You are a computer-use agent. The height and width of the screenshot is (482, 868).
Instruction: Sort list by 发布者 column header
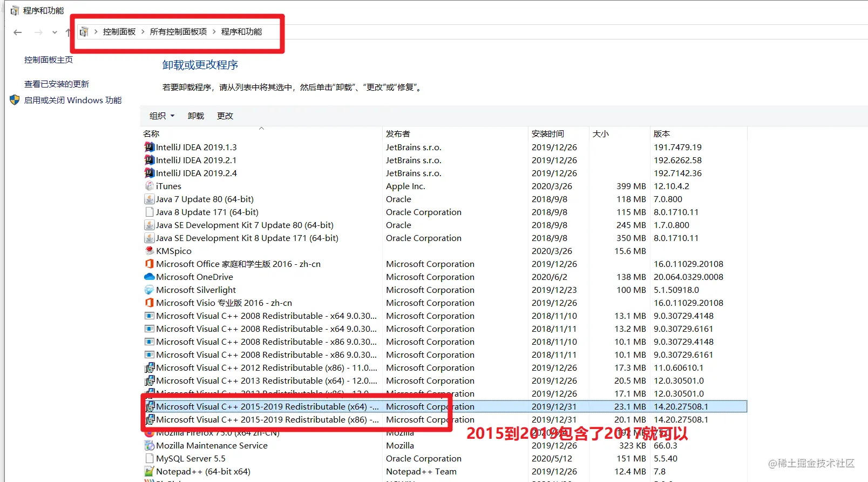pyautogui.click(x=455, y=133)
